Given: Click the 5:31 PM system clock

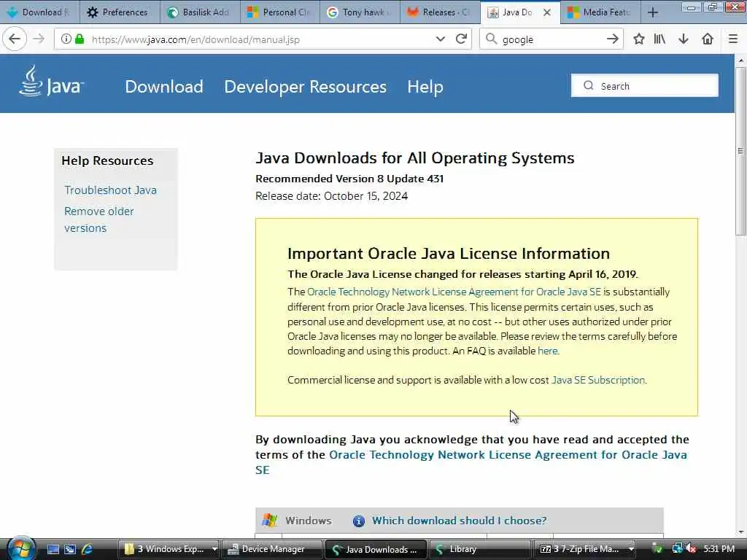Looking at the screenshot, I should click(x=719, y=549).
